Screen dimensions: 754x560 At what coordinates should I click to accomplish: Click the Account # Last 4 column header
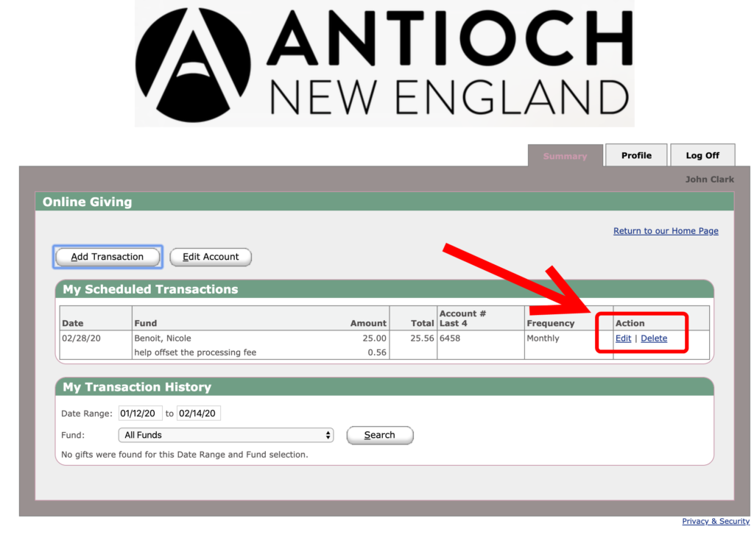click(x=462, y=318)
